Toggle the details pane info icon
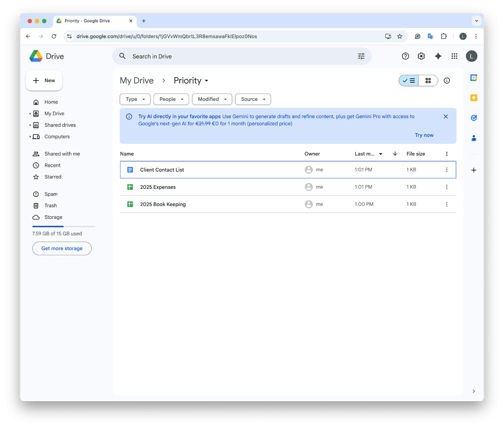This screenshot has height=428, width=504. (446, 80)
